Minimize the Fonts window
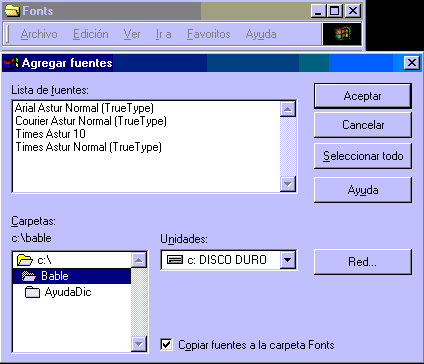424x364 pixels. pyautogui.click(x=318, y=11)
